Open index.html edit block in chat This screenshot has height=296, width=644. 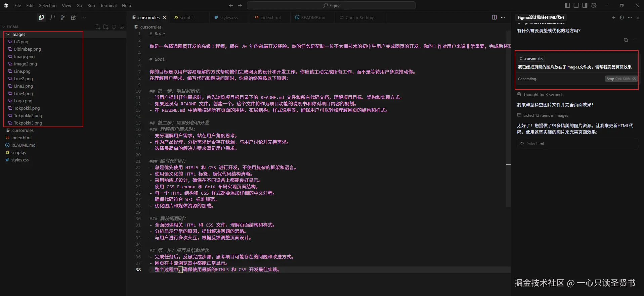coord(577,144)
